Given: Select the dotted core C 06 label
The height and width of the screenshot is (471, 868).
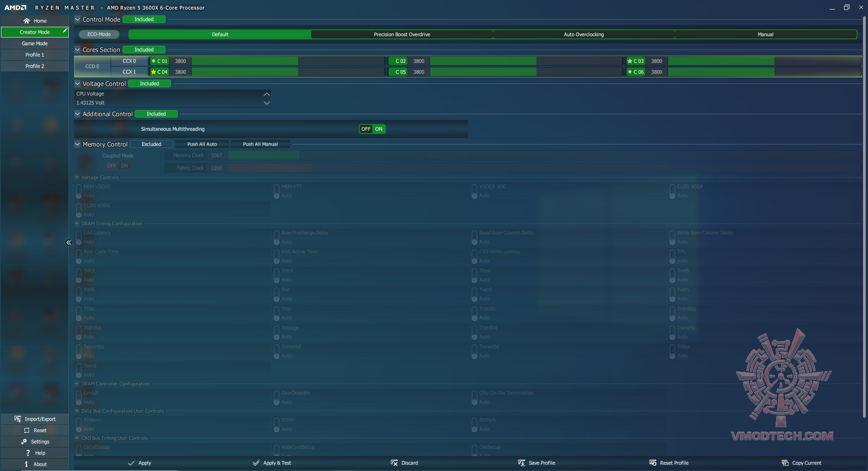Looking at the screenshot, I should tap(636, 72).
